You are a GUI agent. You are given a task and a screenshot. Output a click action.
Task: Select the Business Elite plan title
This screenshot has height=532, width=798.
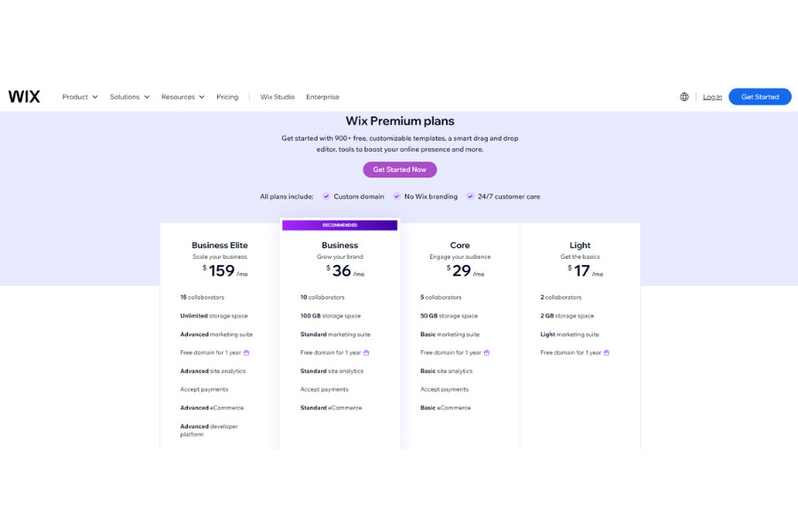coord(220,246)
